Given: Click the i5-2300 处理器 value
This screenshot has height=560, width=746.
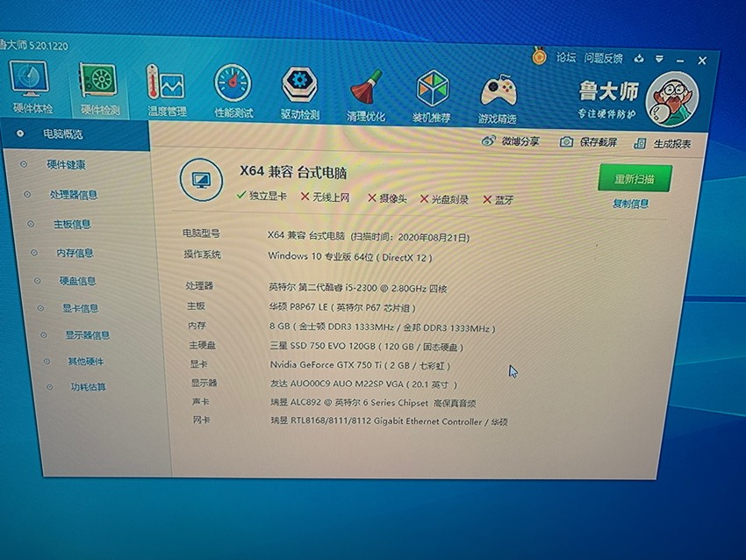Looking at the screenshot, I should [x=358, y=288].
